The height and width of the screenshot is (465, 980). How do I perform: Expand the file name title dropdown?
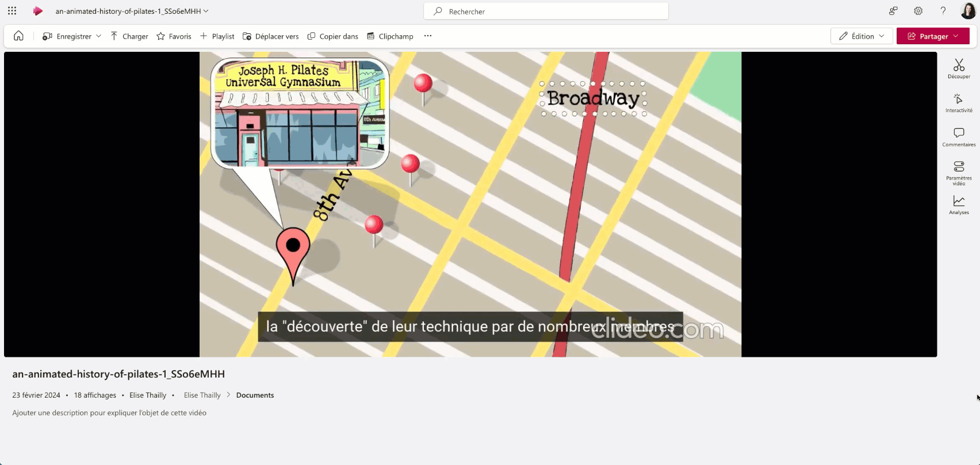[x=206, y=12]
